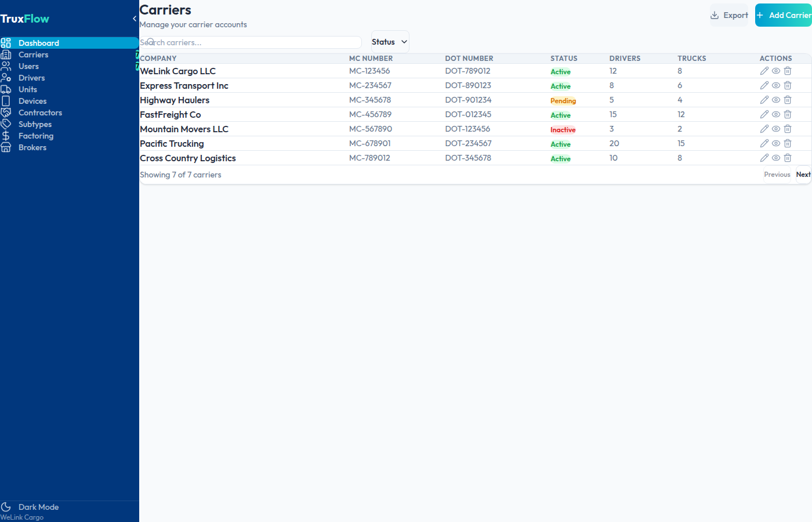Edit the Cross Country Logistics entry
This screenshot has width=812, height=522.
click(764, 158)
